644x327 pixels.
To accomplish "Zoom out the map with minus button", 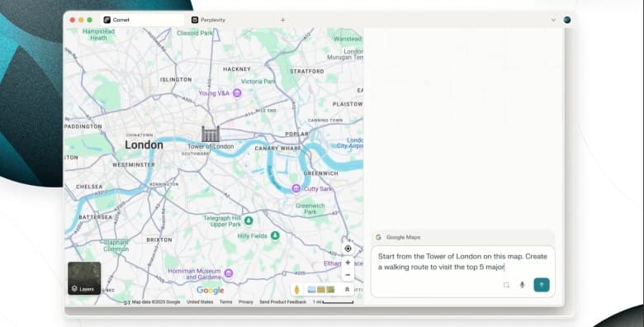I will (x=348, y=275).
